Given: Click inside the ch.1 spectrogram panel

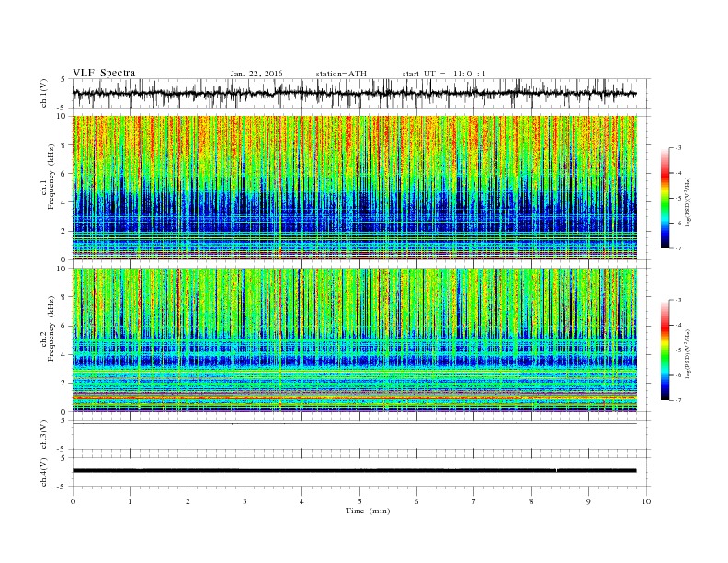Looking at the screenshot, I should coord(354,188).
